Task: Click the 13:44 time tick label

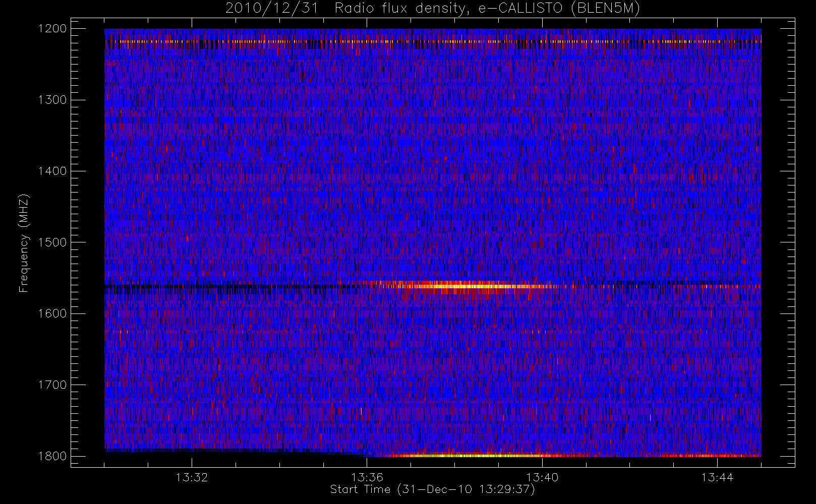Action: tap(717, 477)
